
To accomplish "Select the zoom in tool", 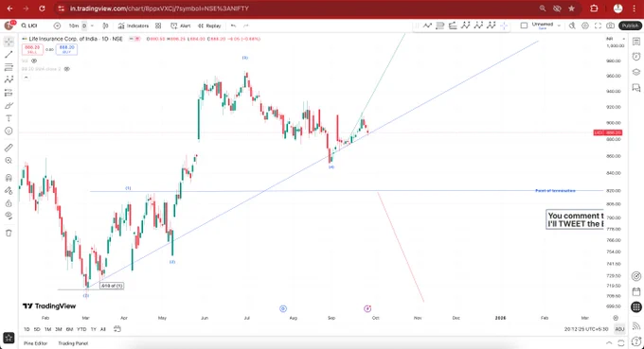I will point(9,161).
